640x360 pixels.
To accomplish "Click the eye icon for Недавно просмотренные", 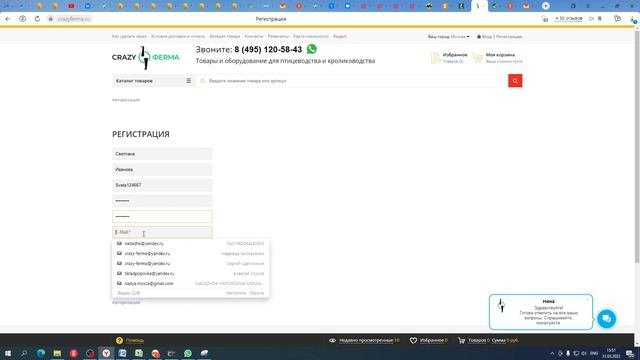I will tap(332, 340).
